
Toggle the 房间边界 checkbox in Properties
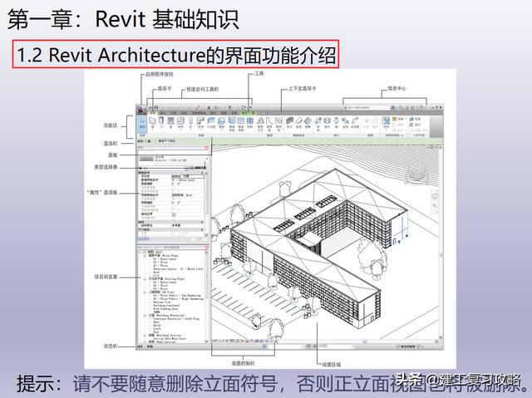[x=175, y=214]
